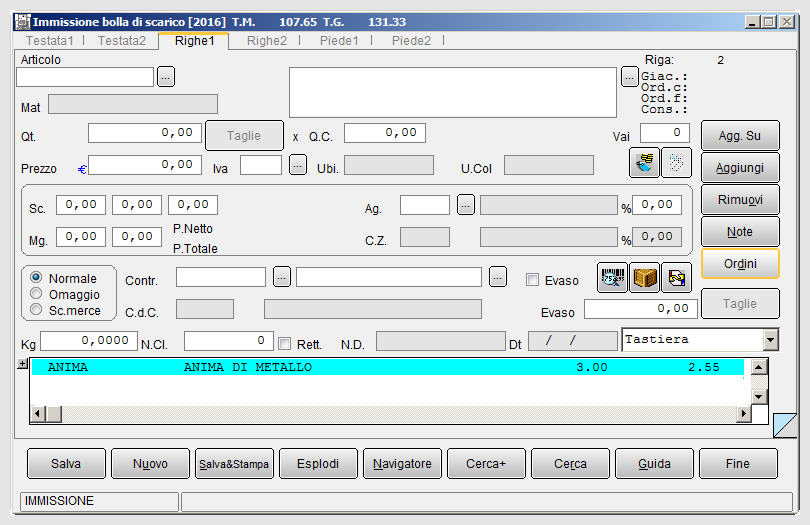The width and height of the screenshot is (810, 525).
Task: Click the Vai row number field
Action: [665, 133]
